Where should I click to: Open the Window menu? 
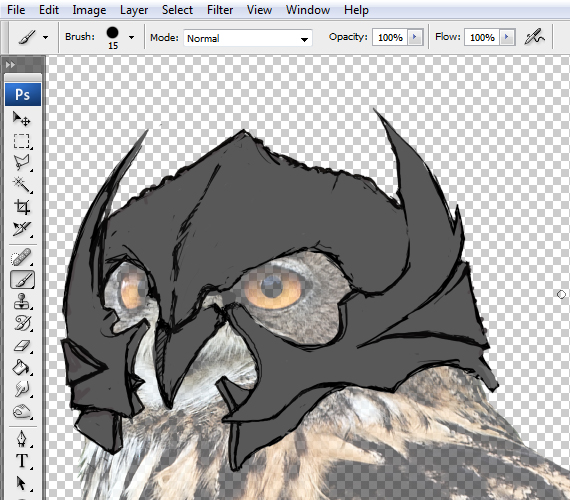pos(308,10)
